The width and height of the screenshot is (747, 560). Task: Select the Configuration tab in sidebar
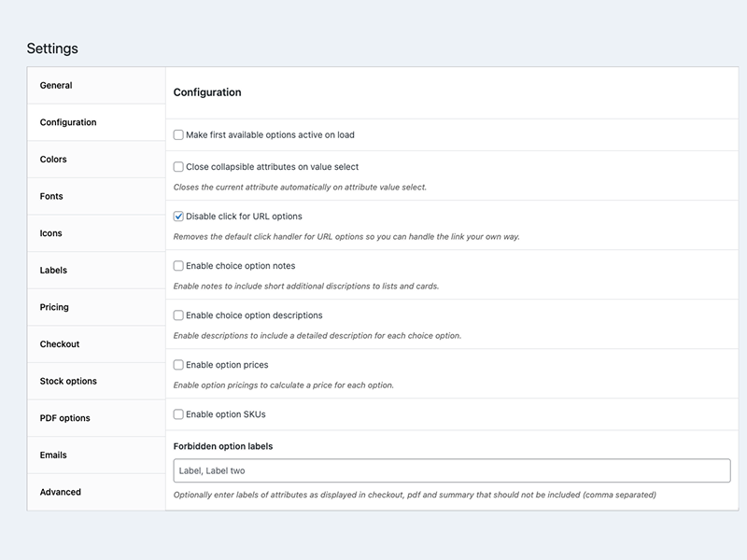click(x=68, y=122)
